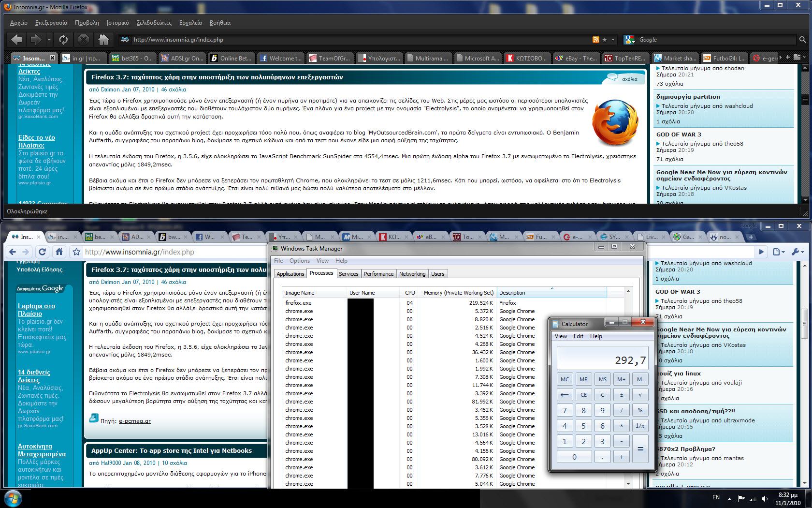Click EN language indicator in system tray

coord(716,497)
